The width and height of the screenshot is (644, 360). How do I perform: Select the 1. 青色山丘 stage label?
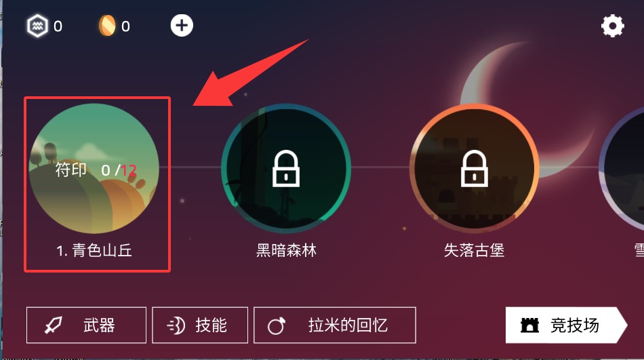(94, 250)
